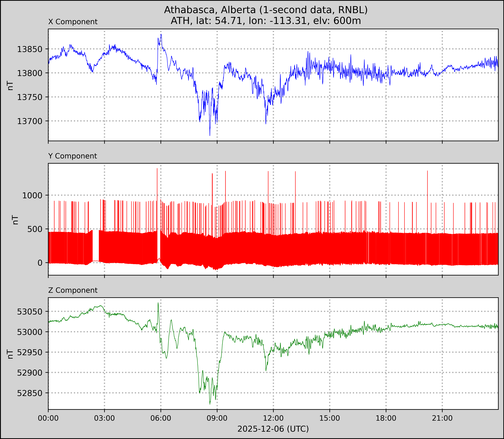
Task: Click the 03:00 time axis label
Action: point(104,418)
